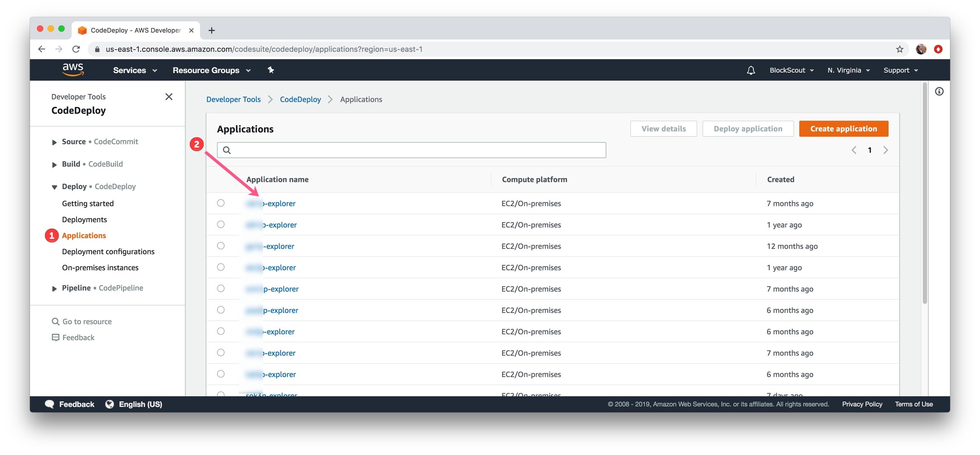Open the notifications bell icon
Viewport: 980px width, 455px height.
click(x=751, y=70)
